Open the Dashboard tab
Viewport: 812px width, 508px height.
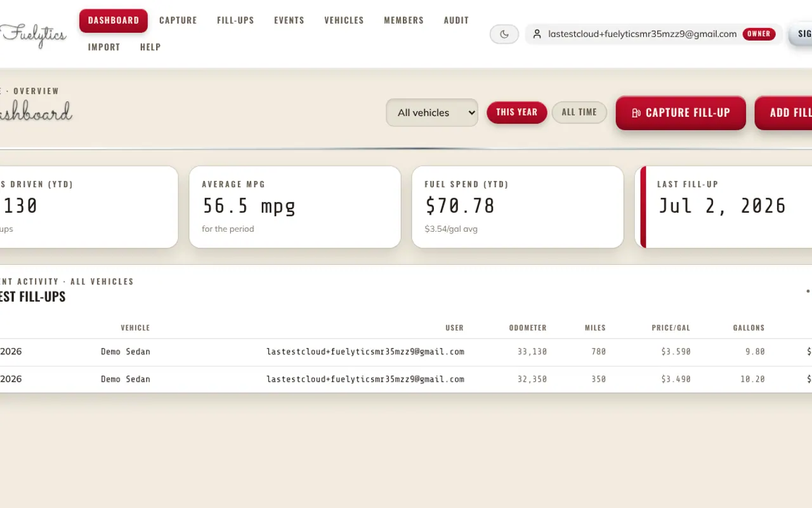(114, 20)
